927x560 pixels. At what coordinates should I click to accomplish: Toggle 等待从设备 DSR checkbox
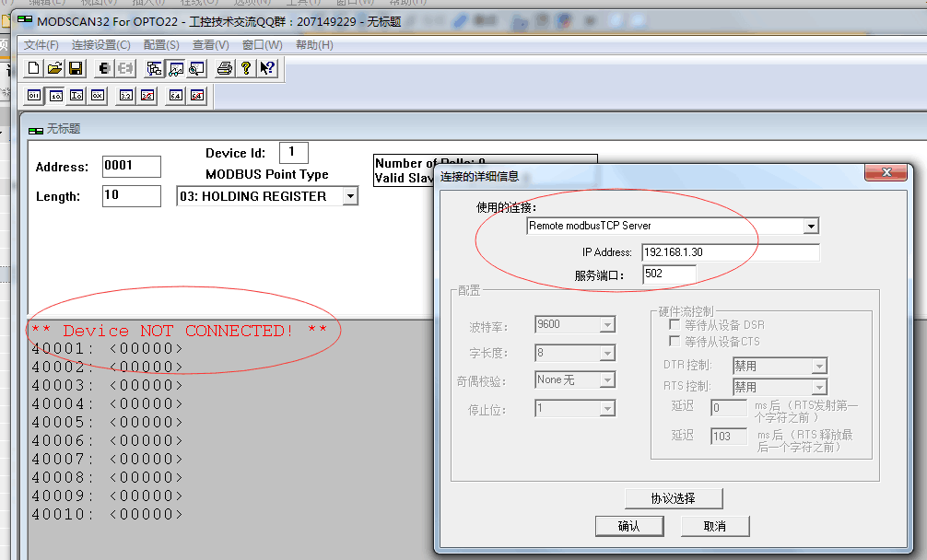674,325
